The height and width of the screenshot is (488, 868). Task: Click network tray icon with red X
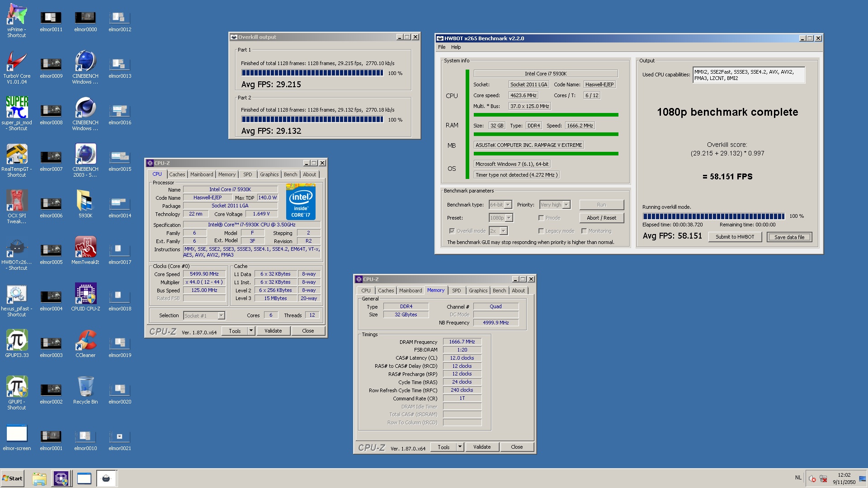(x=823, y=479)
